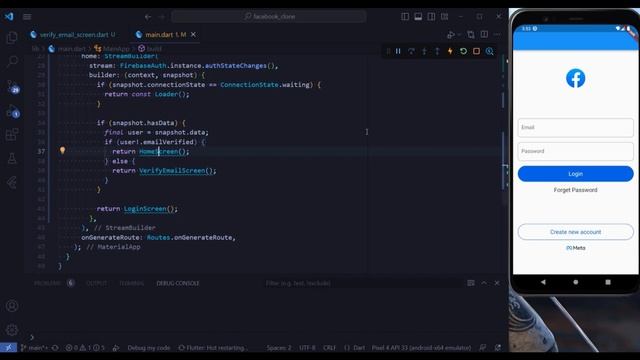This screenshot has width=640, height=360.
Task: Open the Explorer view in the activity bar
Action: point(12,38)
